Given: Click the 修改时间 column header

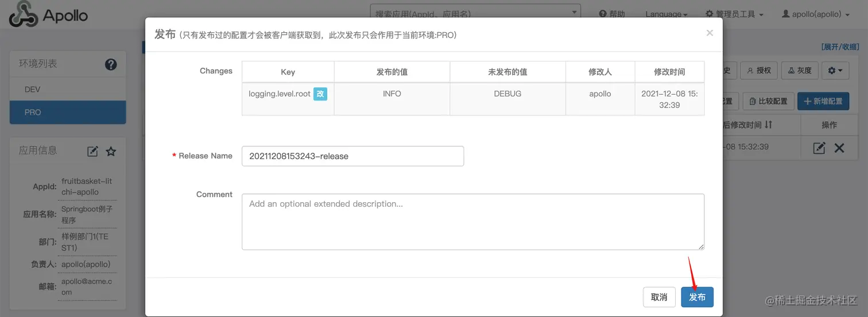Looking at the screenshot, I should (x=669, y=72).
